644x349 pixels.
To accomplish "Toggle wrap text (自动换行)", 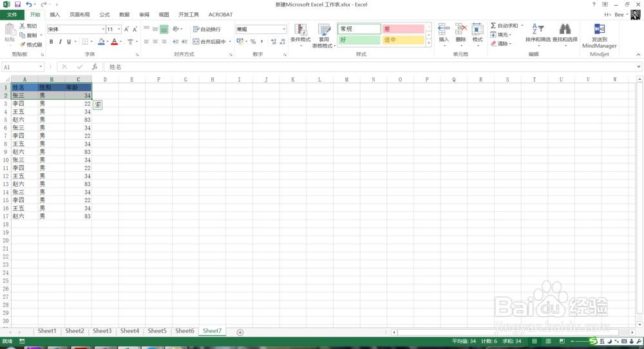I will coord(207,29).
